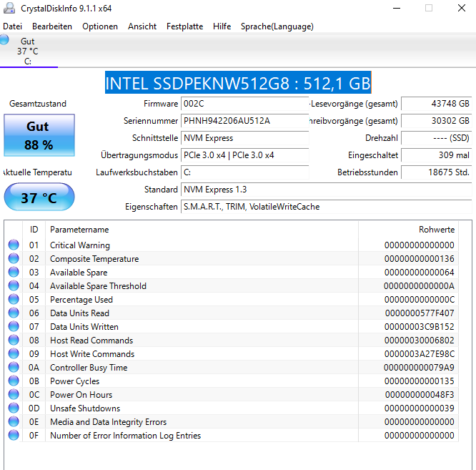Click the Schreibvorgänge value 30302 GB
Viewport: 476px width, 470px height.
click(436, 121)
